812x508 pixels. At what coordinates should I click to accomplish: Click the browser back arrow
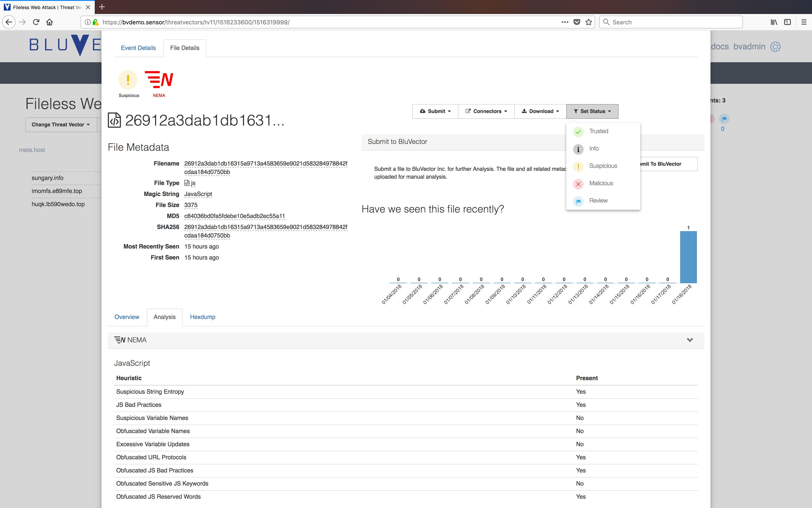point(9,22)
